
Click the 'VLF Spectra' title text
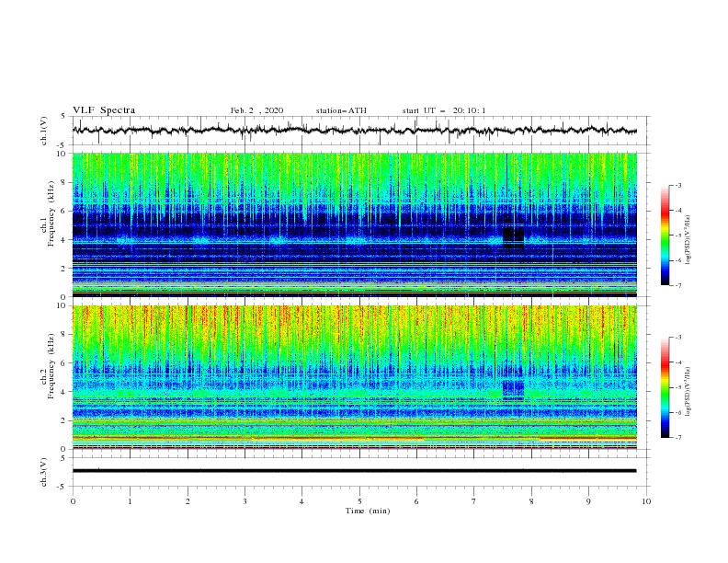[104, 110]
